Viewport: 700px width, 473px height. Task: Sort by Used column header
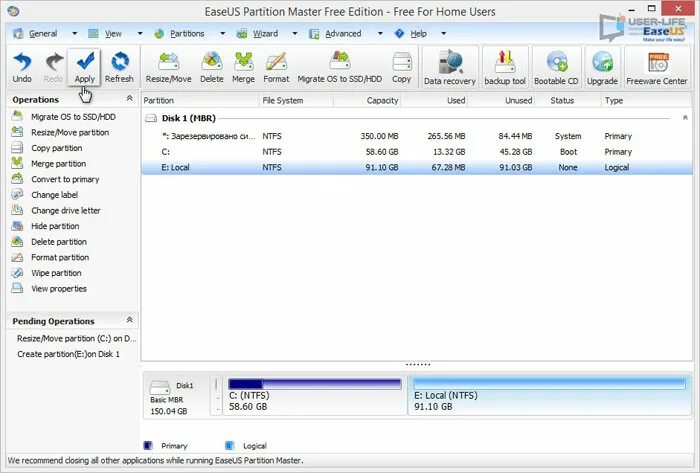tap(434, 100)
